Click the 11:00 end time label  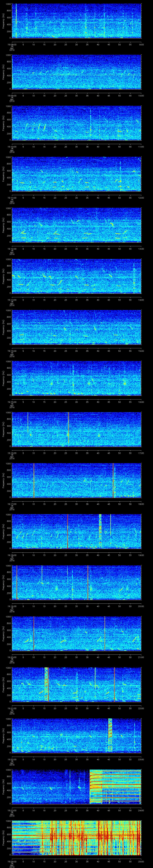pyautogui.click(x=141, y=146)
